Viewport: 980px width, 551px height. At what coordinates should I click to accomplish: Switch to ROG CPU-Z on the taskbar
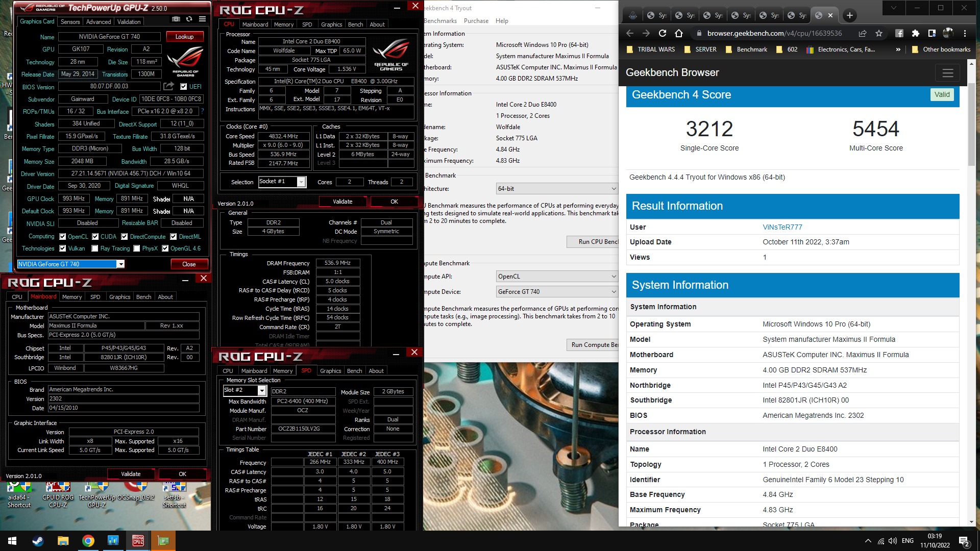pos(138,541)
